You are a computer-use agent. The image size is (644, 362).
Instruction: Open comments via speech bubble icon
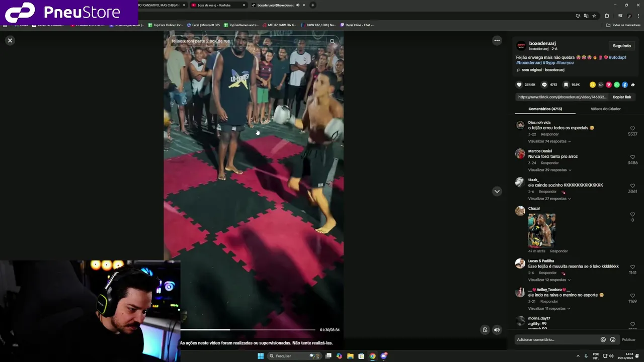544,84
